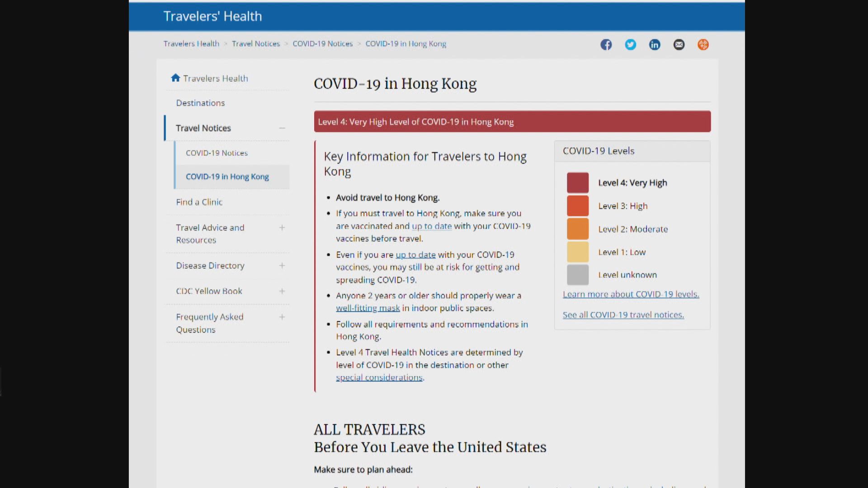
Task: Go to Travelers Health breadcrumb
Action: pos(191,44)
